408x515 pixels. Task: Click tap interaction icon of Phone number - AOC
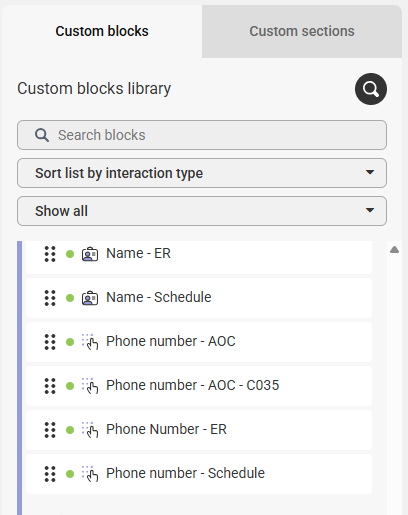(x=90, y=342)
